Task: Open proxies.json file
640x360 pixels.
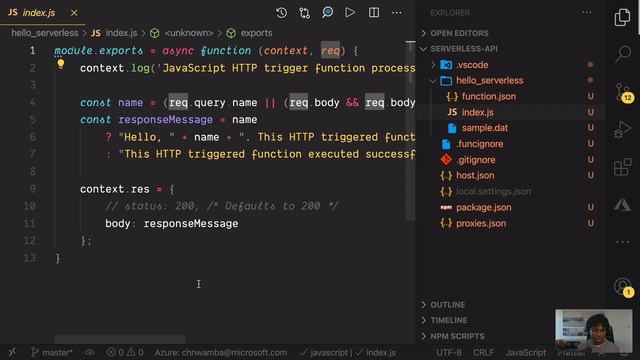Action: tap(481, 223)
